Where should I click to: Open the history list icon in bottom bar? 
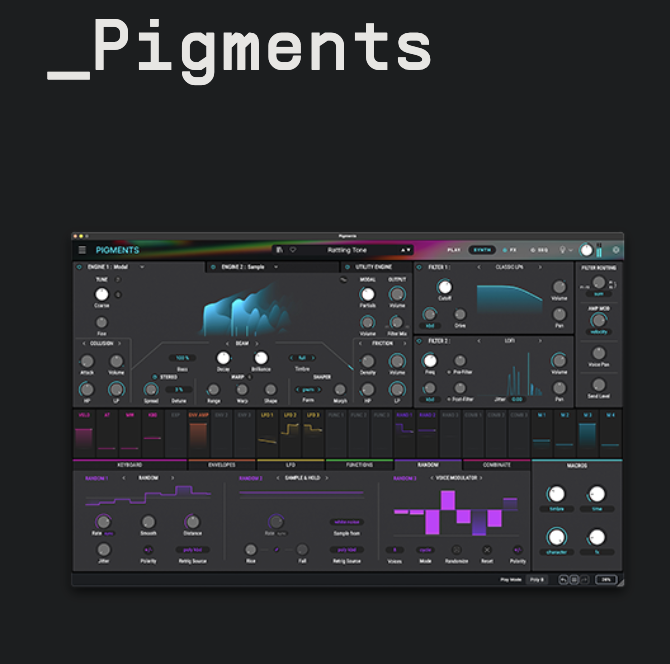click(574, 580)
